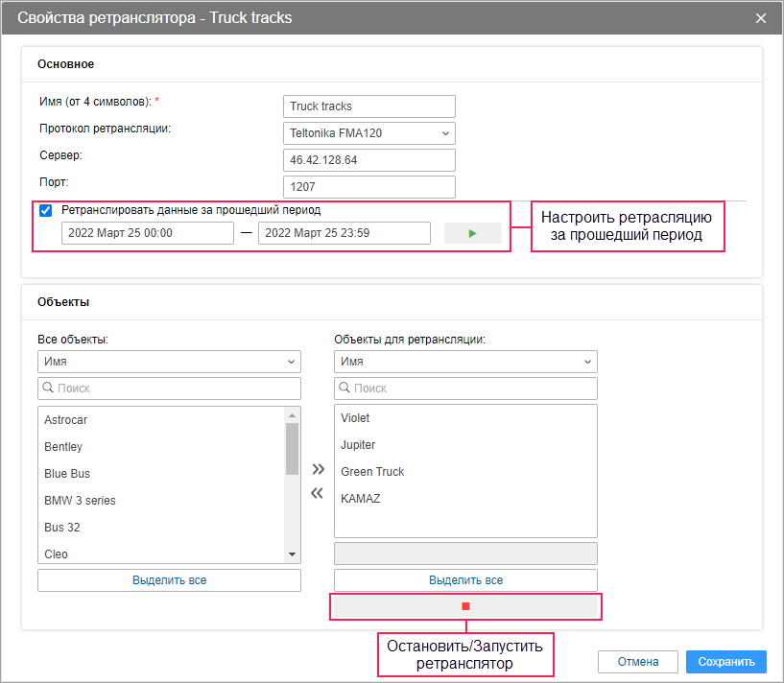Add selected objects with the right double-arrow
This screenshot has height=683, width=784.
(x=318, y=469)
